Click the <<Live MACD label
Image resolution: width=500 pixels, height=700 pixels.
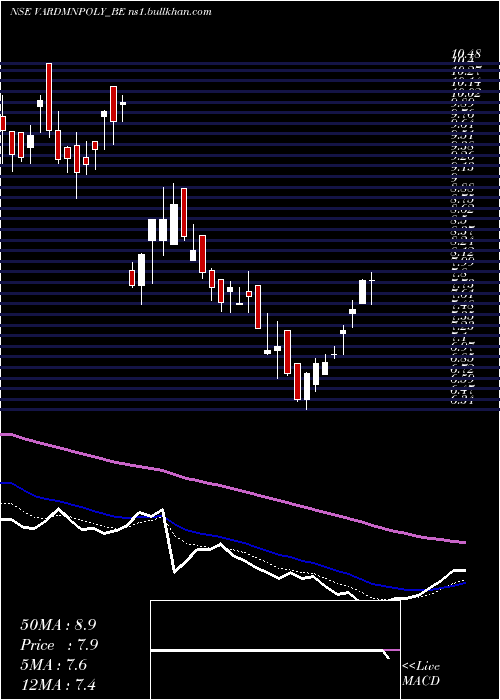[421, 674]
